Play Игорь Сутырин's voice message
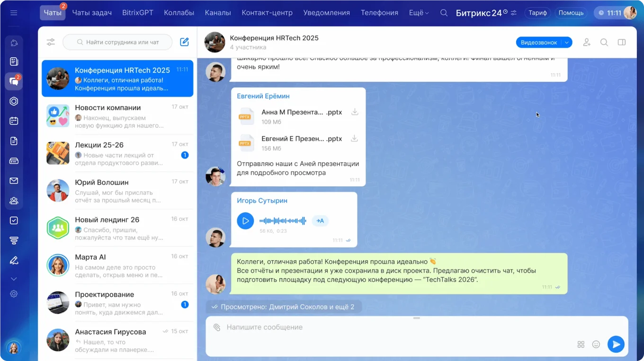Screen dimensions: 644x361 point(245,220)
